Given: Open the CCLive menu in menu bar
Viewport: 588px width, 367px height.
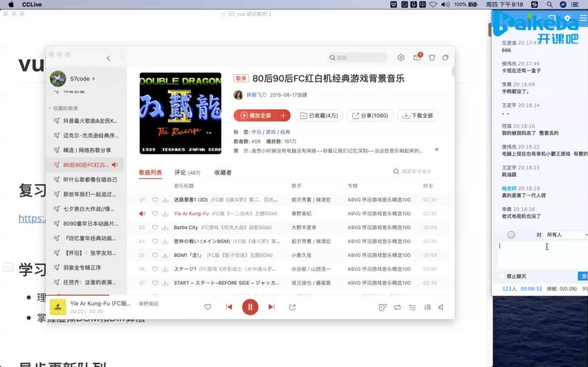Looking at the screenshot, I should click(x=32, y=5).
